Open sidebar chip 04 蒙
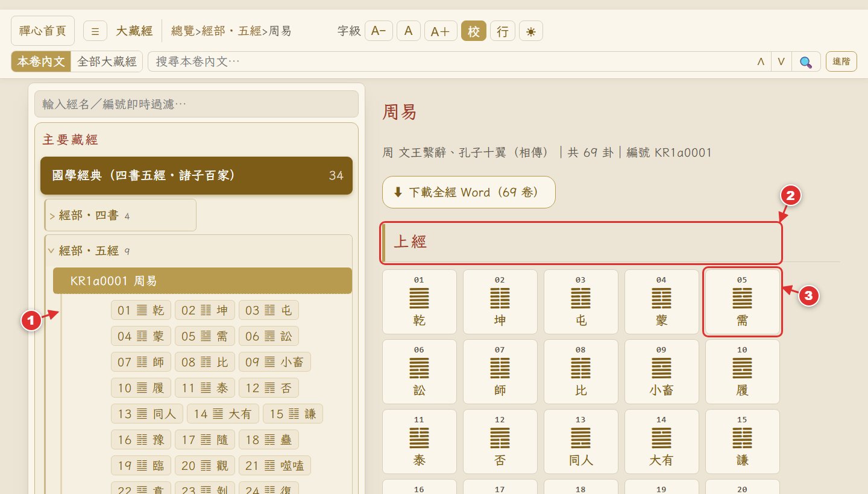Image resolution: width=868 pixels, height=494 pixels. (x=141, y=336)
